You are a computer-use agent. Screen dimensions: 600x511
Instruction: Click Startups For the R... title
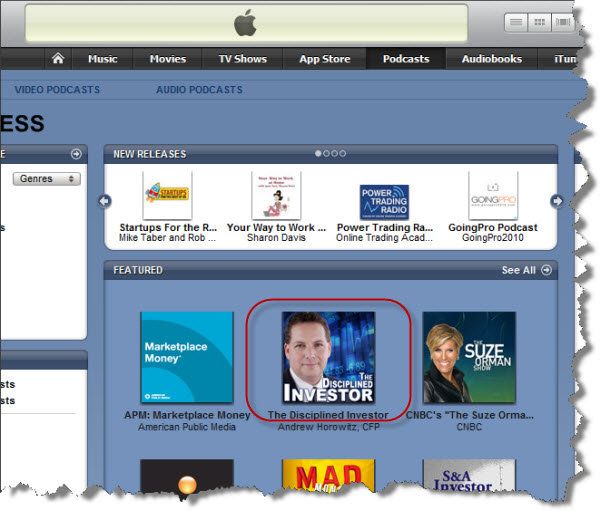(x=168, y=227)
